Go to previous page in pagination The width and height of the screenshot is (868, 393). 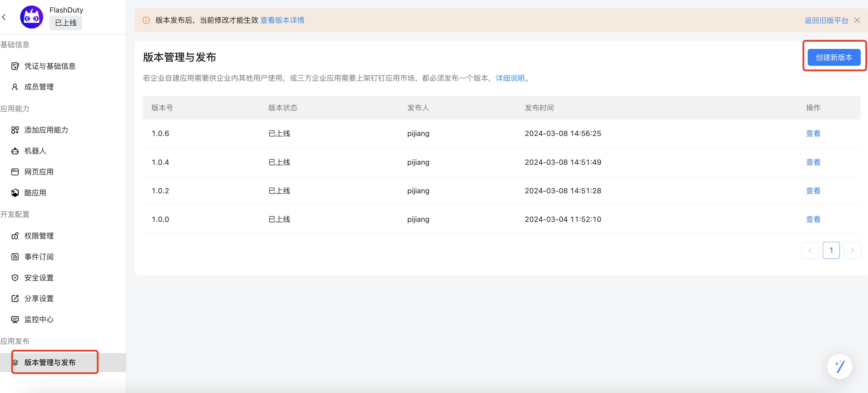pos(810,250)
